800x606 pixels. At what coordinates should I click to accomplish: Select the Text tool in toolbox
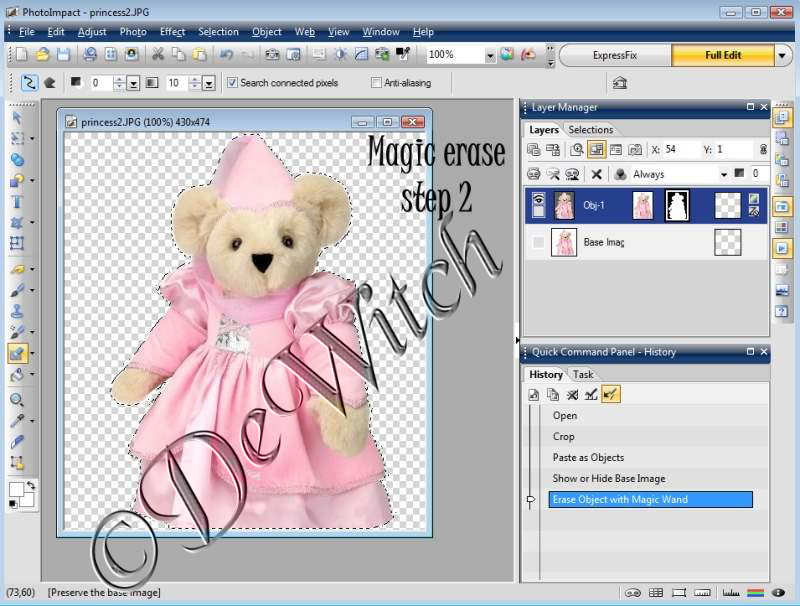(17, 201)
